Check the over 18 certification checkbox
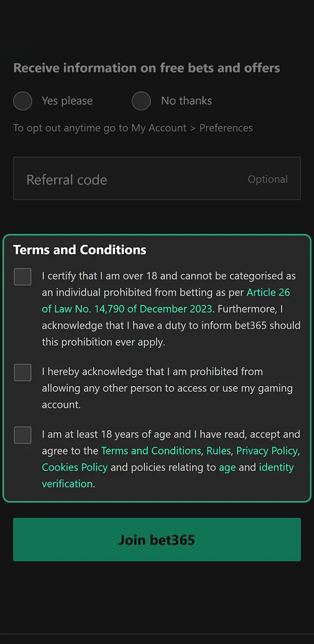This screenshot has width=314, height=644. [23, 276]
